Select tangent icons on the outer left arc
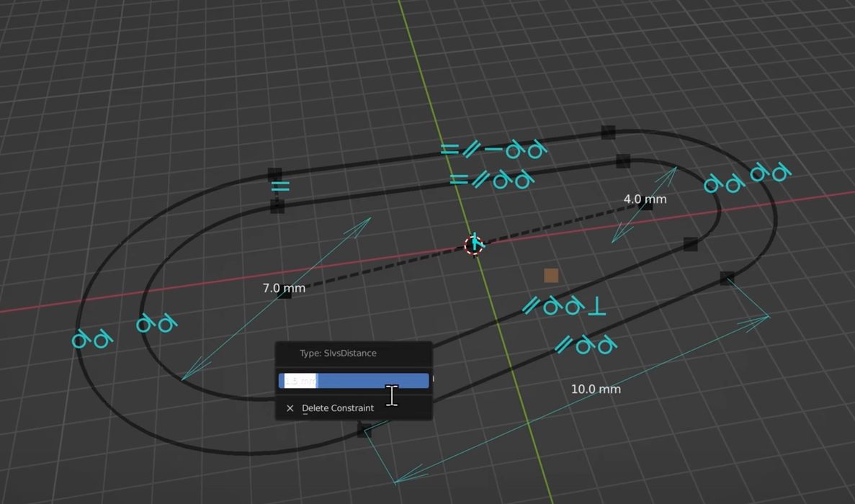 click(93, 338)
